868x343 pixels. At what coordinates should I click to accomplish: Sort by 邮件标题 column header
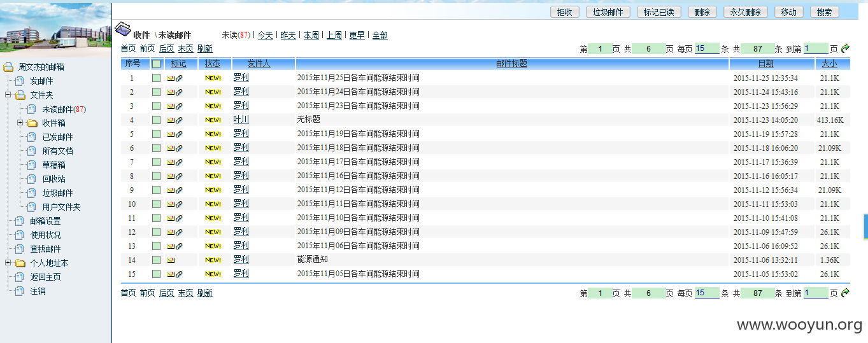[x=512, y=64]
